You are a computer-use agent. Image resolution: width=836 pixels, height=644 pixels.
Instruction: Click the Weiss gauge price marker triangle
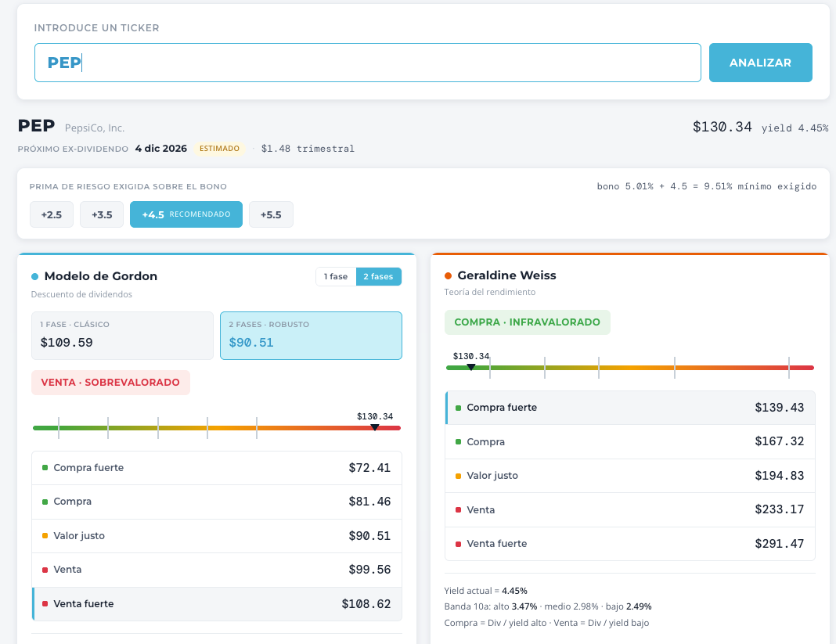[x=470, y=367]
